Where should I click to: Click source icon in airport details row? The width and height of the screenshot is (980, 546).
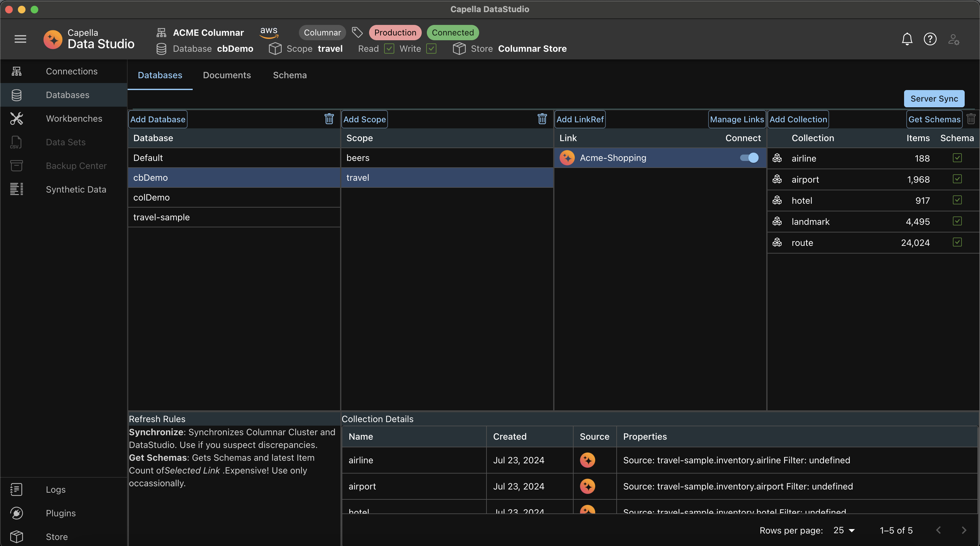point(587,486)
